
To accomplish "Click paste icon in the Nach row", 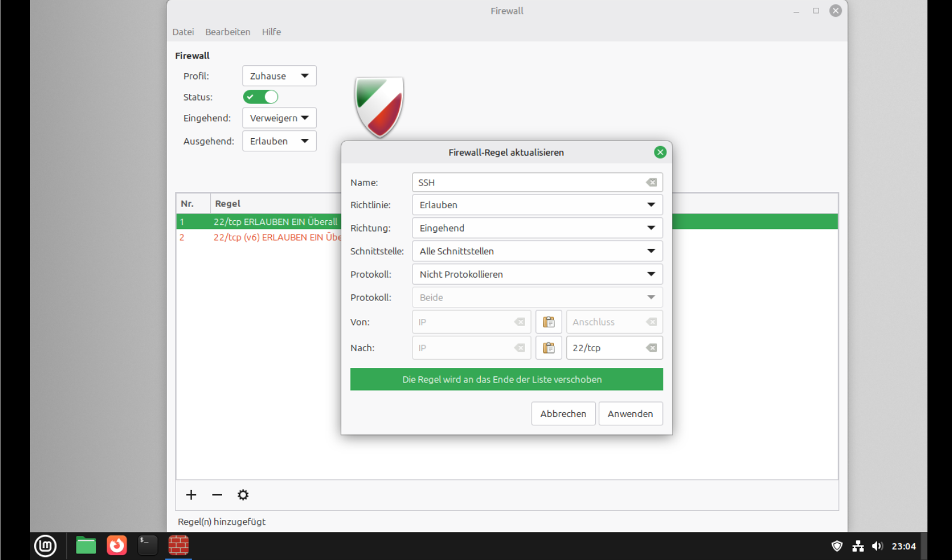I will coord(548,348).
